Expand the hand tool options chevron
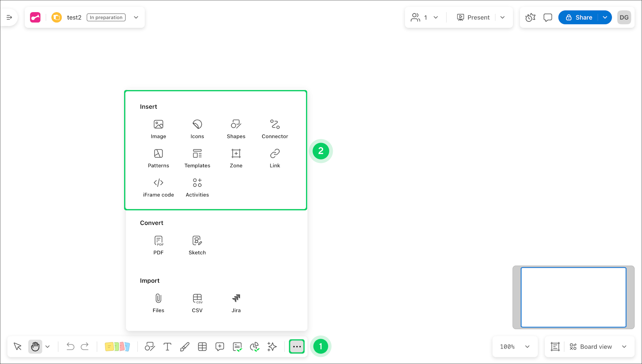Screen dimensions: 642x364 [x=48, y=346]
